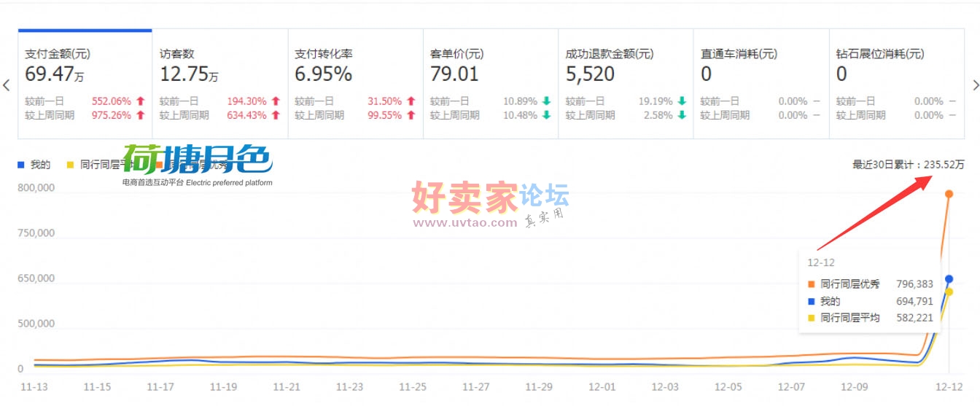Click the www.uvtao.com link
This screenshot has width=980, height=406.
pos(465,223)
